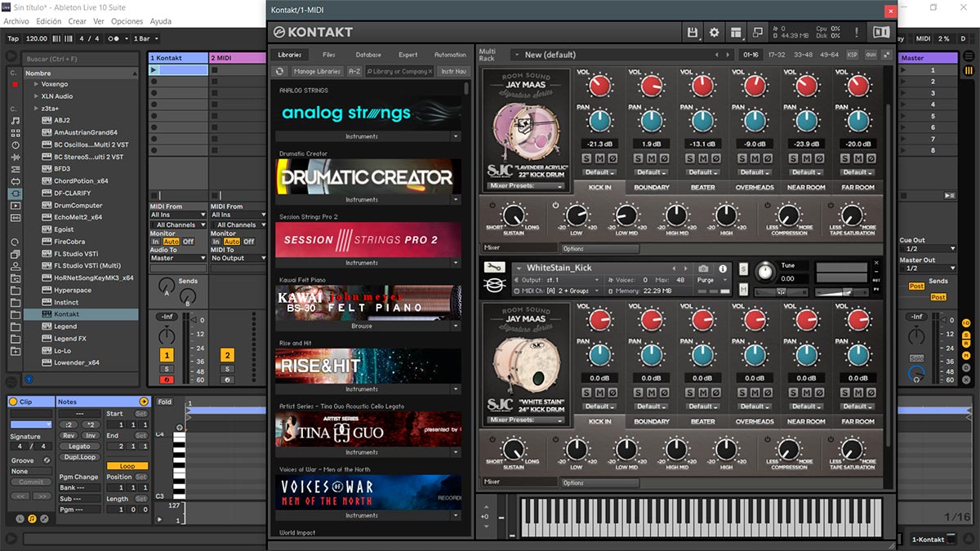Open track 1 Audio To Master dropdown
Image resolution: width=980 pixels, height=551 pixels.
pyautogui.click(x=178, y=258)
